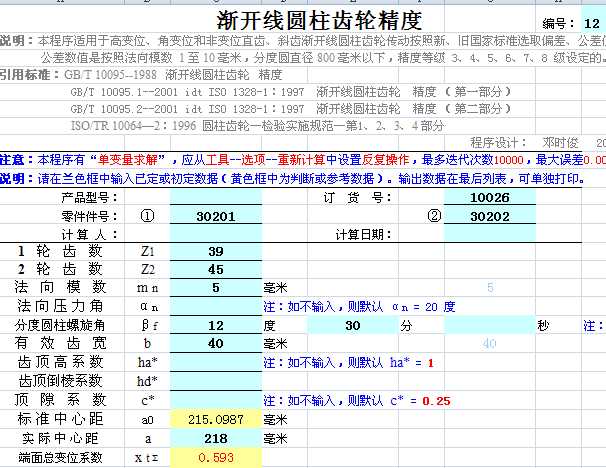This screenshot has height=468, width=606.
Task: Select the Z1 tooth count cell 39
Action: point(216,252)
